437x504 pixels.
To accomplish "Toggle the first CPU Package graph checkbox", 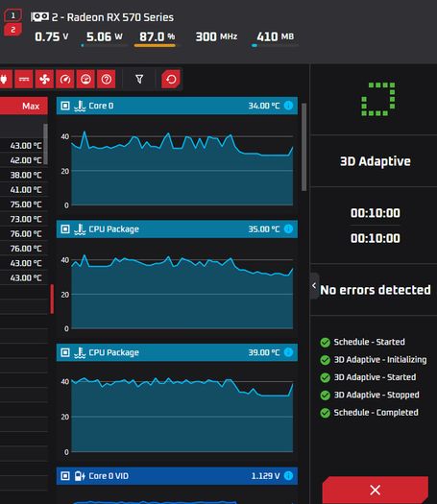I will (65, 228).
